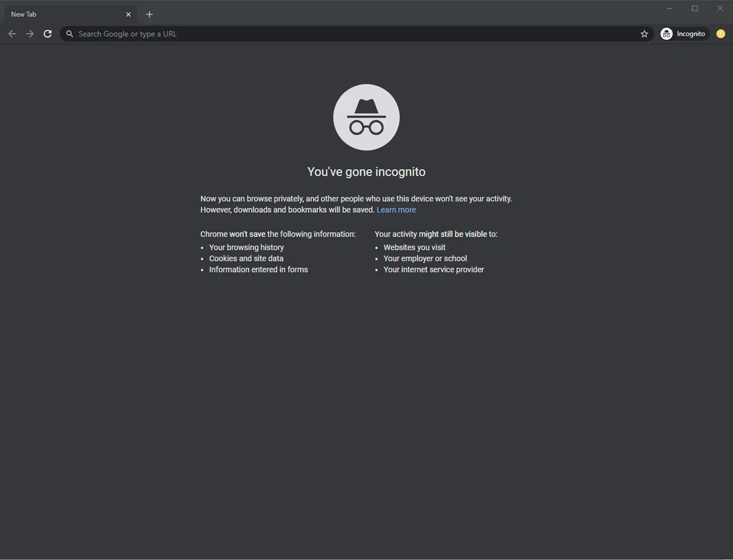
Task: Click 'Your browsing history' list item
Action: 246,247
